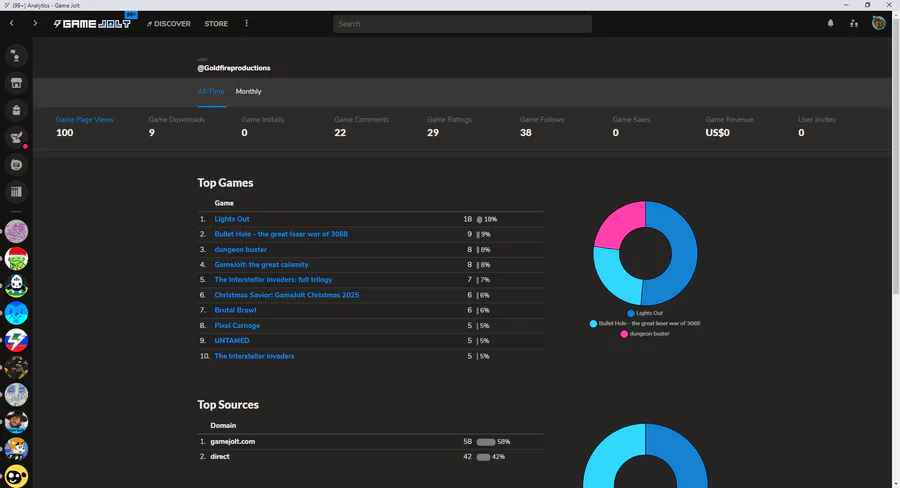Select the Game Follows metric

click(x=542, y=126)
